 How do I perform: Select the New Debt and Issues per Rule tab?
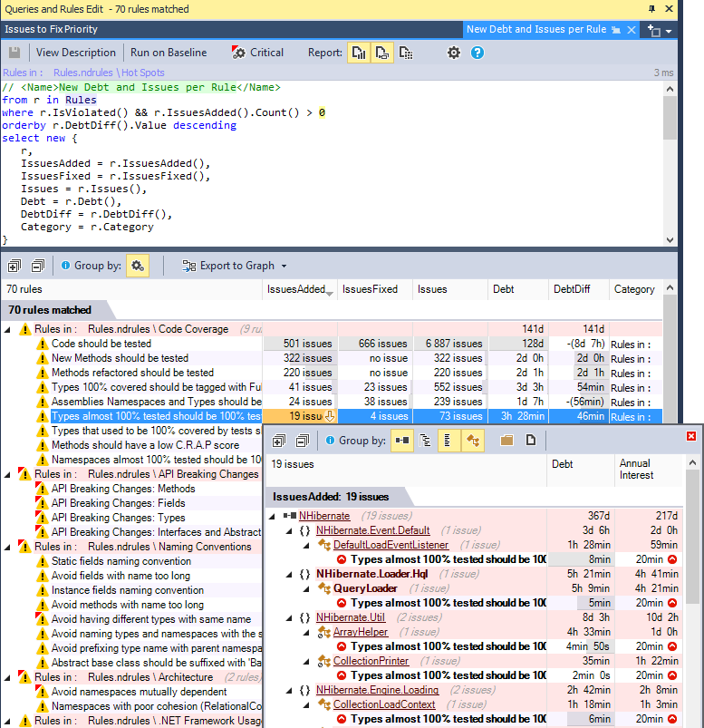click(535, 29)
